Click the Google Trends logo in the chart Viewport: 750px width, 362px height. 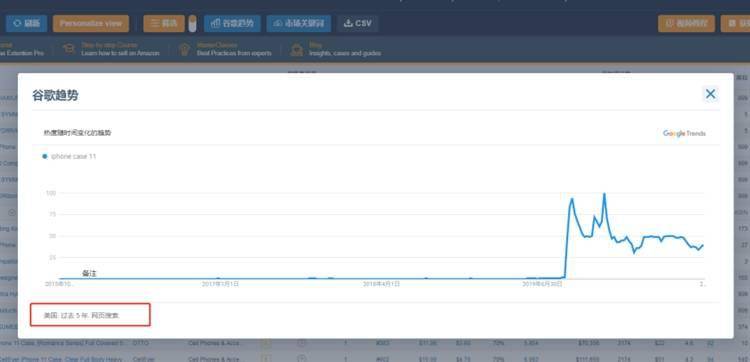684,133
